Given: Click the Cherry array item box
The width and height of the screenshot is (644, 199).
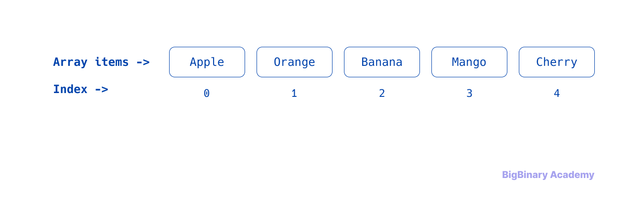Looking at the screenshot, I should point(557,62).
